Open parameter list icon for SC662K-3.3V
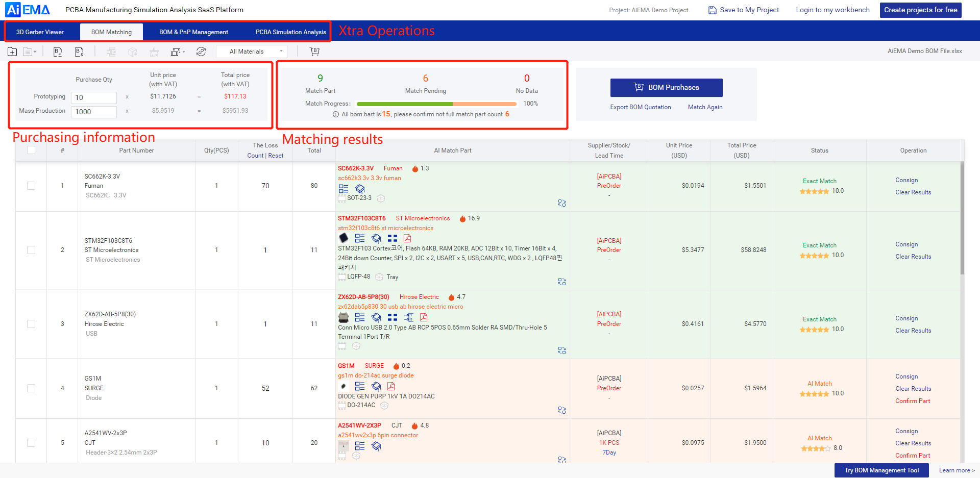The width and height of the screenshot is (980, 478). (344, 189)
